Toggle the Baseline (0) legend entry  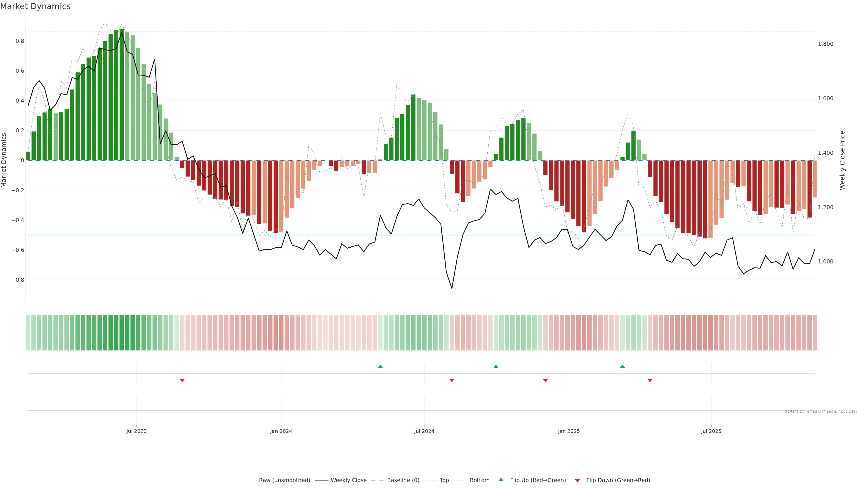coord(403,480)
